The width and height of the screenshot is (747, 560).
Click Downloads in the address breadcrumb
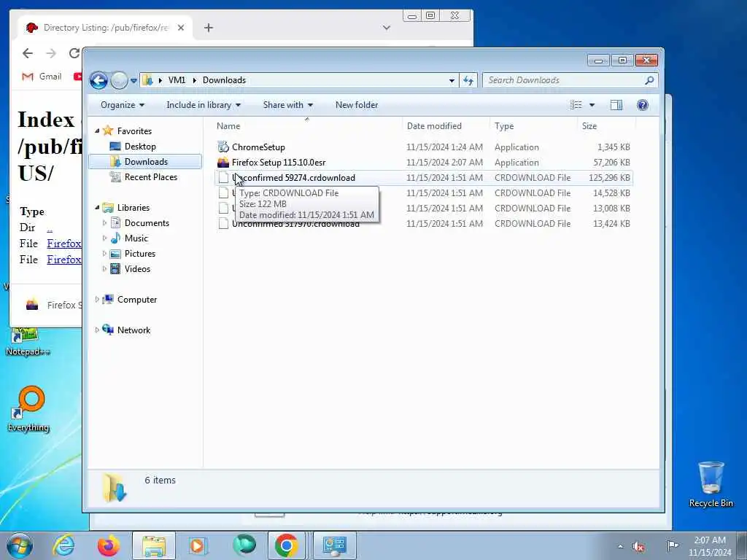click(x=225, y=80)
